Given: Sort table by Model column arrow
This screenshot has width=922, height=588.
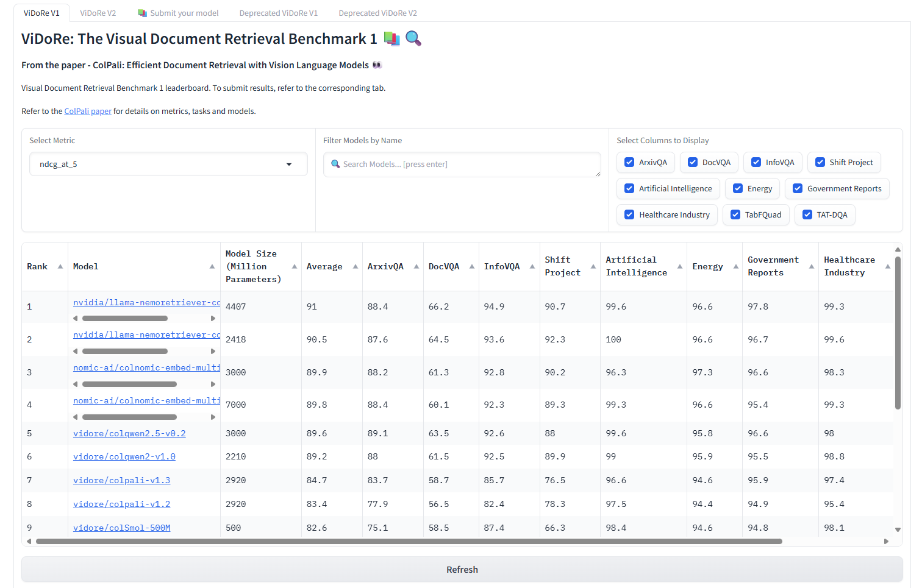Looking at the screenshot, I should pos(212,266).
